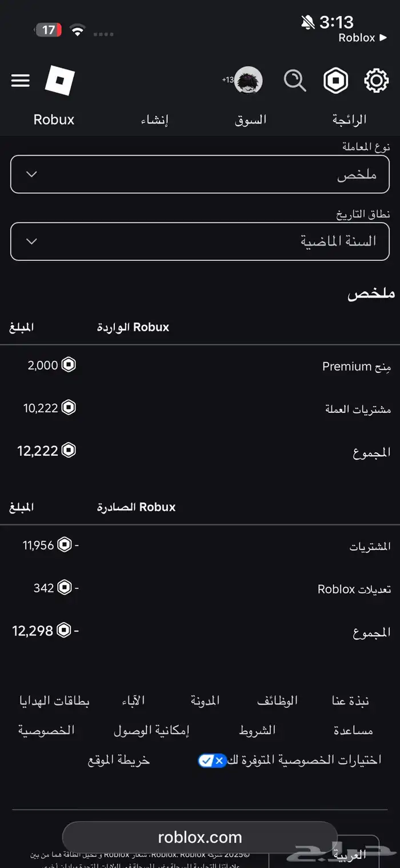Open the Roblox navigation menu
This screenshot has height=868, width=400.
coord(20,81)
